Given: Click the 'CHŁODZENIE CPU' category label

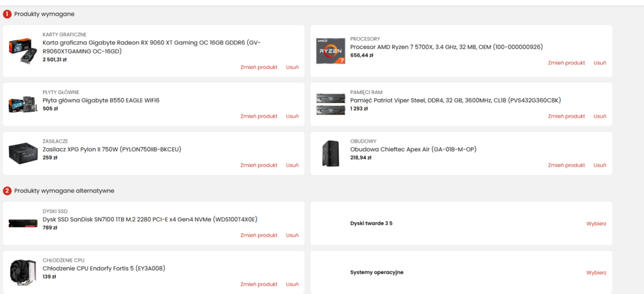Looking at the screenshot, I should click(63, 260).
